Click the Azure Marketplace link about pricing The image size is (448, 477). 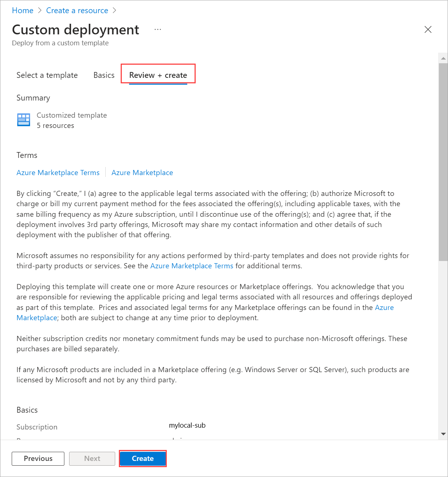point(384,307)
